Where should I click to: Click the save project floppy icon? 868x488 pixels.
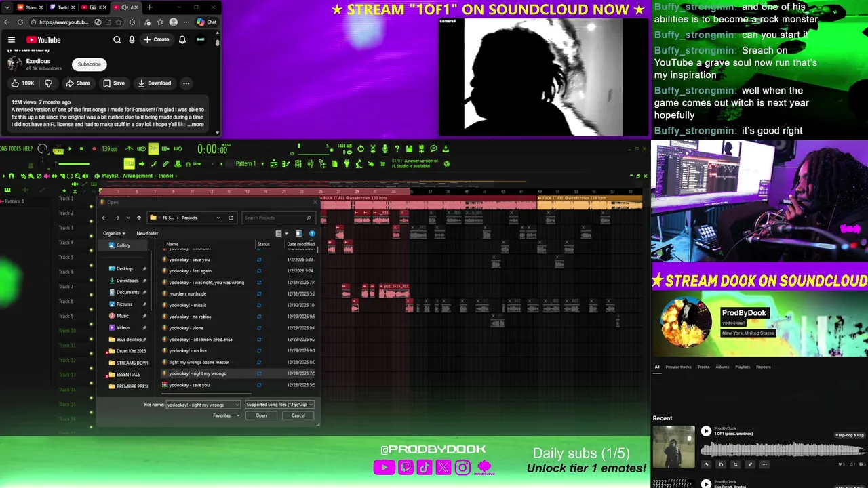(409, 148)
